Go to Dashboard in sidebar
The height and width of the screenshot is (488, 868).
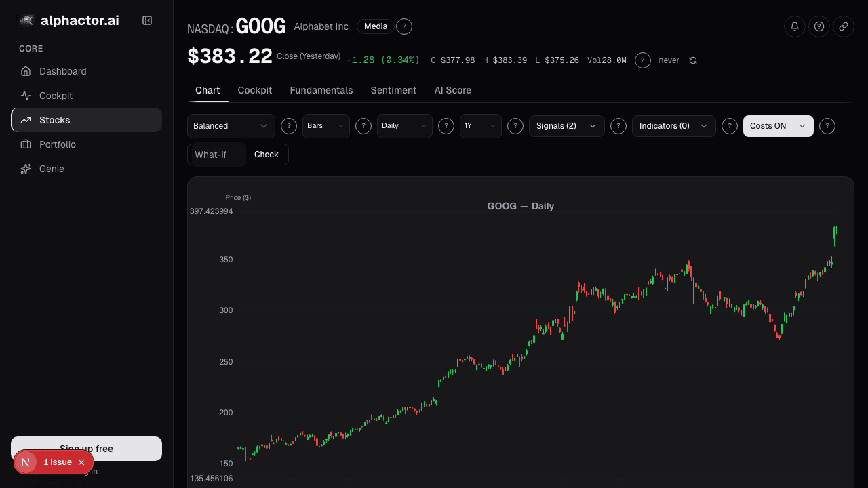pos(87,71)
